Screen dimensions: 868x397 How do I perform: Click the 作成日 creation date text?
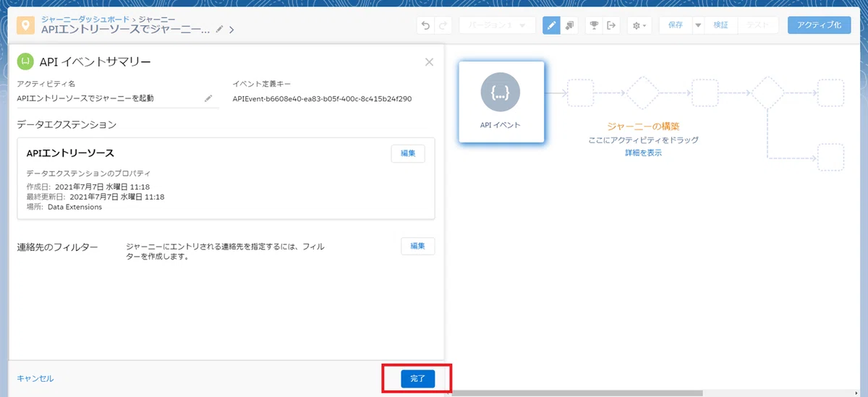click(x=88, y=187)
